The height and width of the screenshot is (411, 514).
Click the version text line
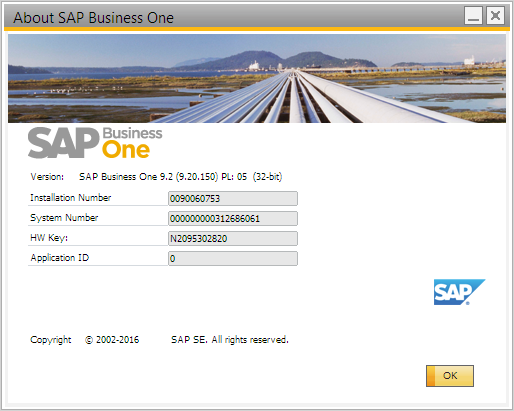pos(156,177)
